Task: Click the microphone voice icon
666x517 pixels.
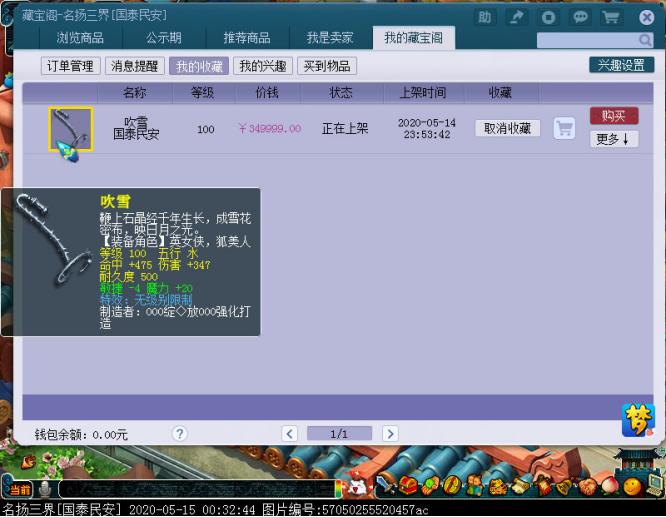Action: (45, 489)
